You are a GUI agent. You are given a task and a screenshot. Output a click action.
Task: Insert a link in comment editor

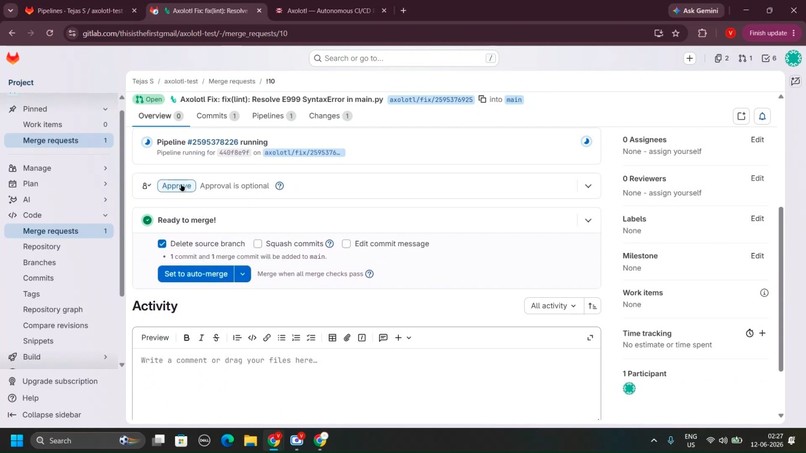pos(267,338)
